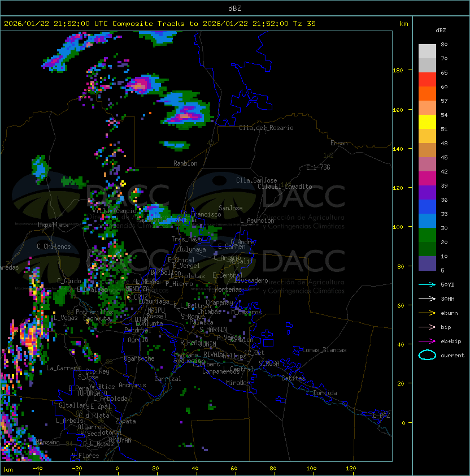Click the Composite Tracks timestamp header

point(160,24)
